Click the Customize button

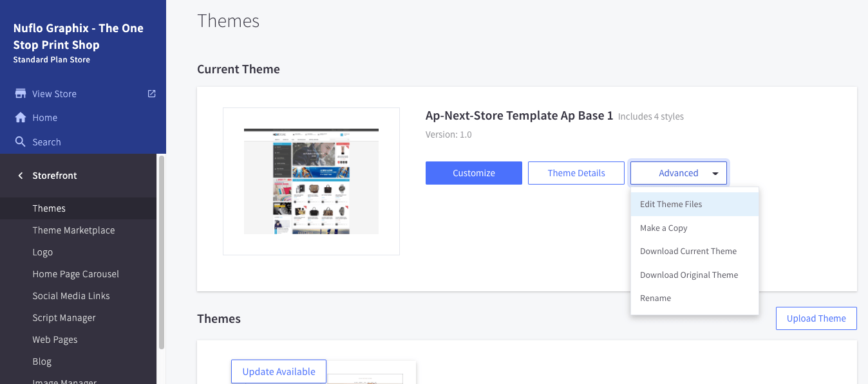click(474, 173)
